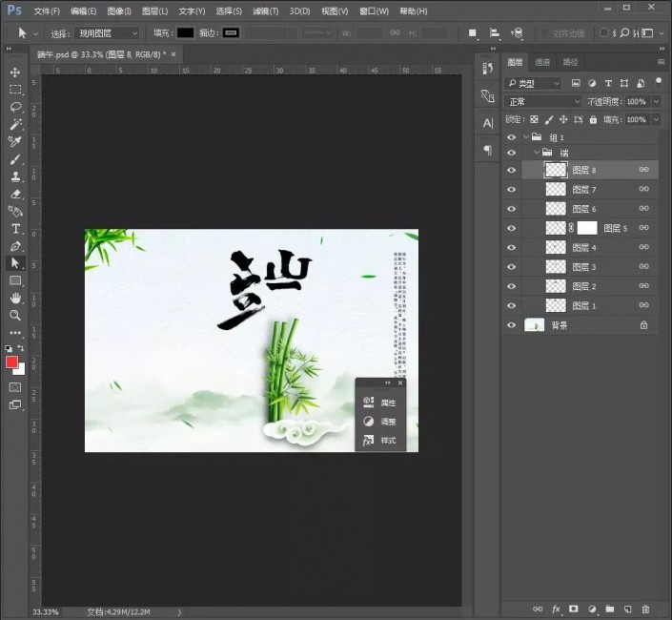This screenshot has height=620, width=672.
Task: Hide the 图层 6 layer
Action: click(511, 209)
